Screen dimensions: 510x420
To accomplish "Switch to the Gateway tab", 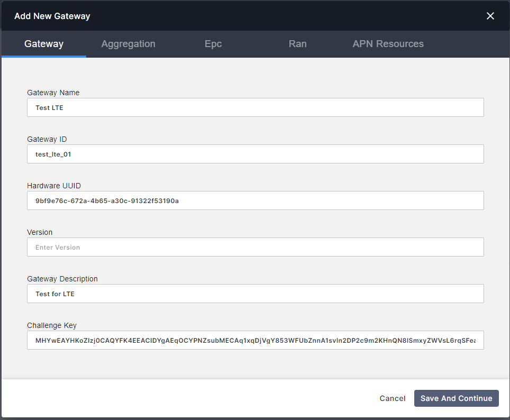I will [44, 44].
